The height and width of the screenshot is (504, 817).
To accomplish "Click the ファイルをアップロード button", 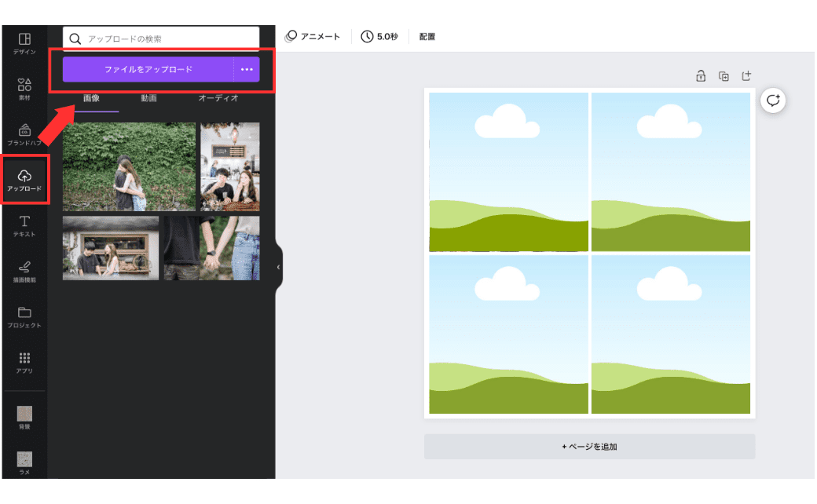I will click(148, 69).
